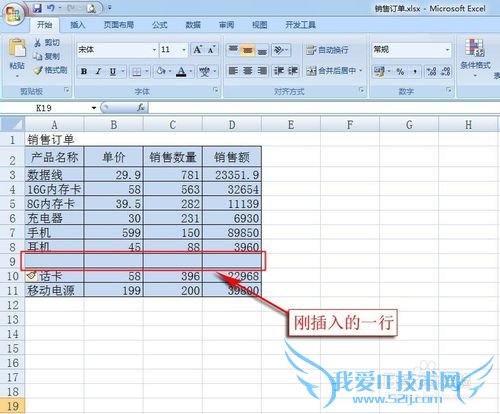Open the 数字 group dialog launcher
Screen dimensions: 500x414
click(449, 90)
